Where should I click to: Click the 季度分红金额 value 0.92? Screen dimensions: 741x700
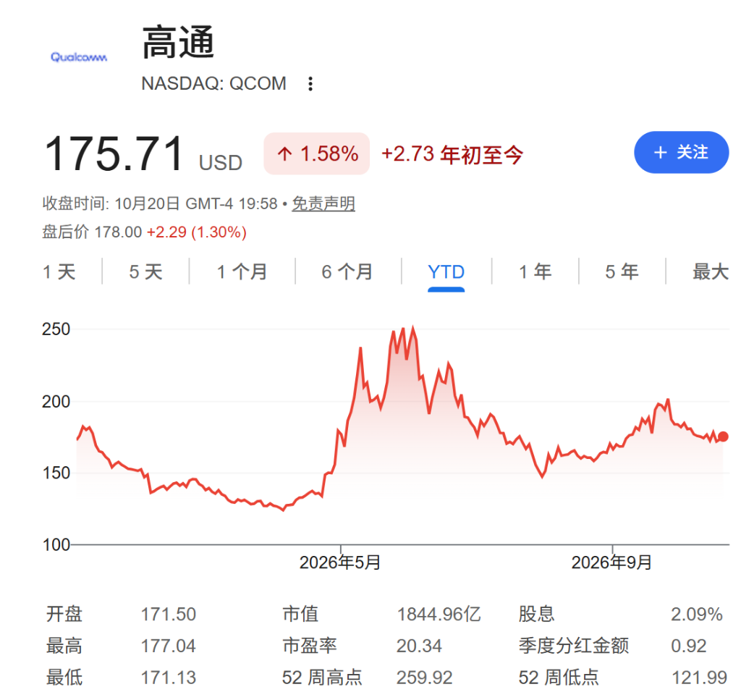click(689, 646)
